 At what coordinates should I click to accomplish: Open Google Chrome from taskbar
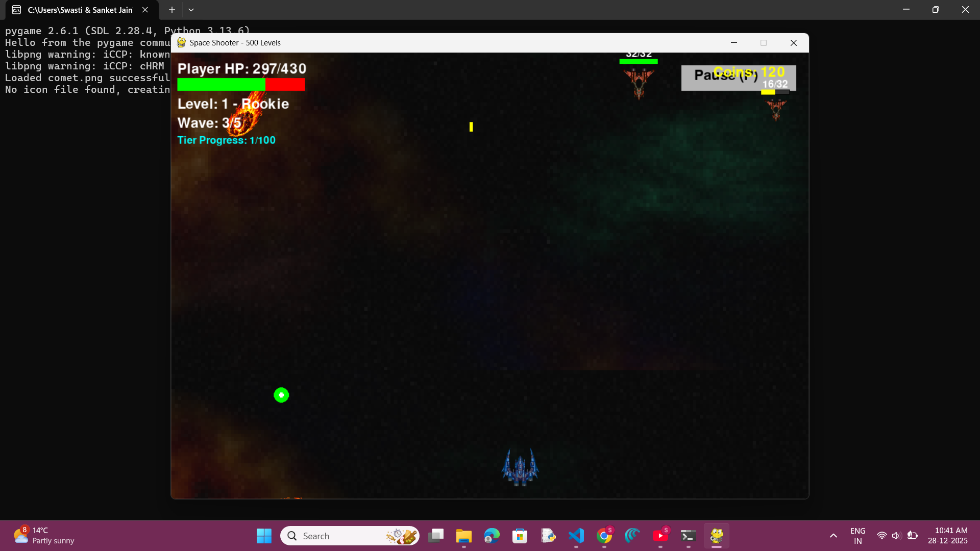(x=604, y=536)
